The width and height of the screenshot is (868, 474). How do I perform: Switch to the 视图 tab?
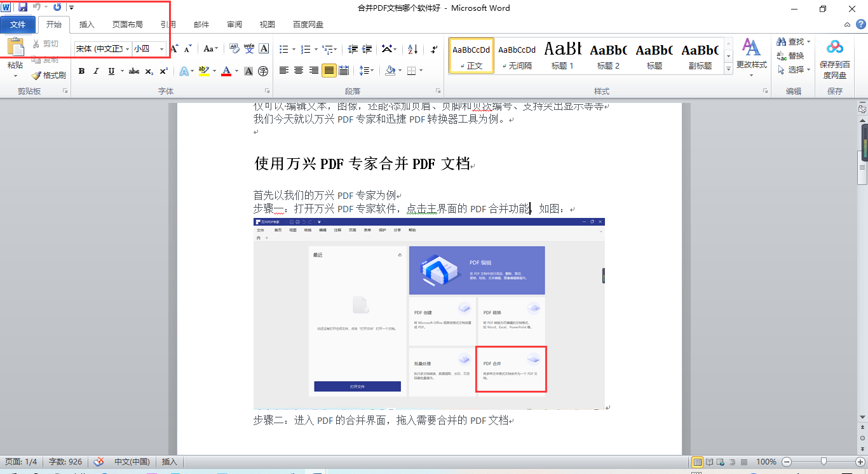coord(268,25)
